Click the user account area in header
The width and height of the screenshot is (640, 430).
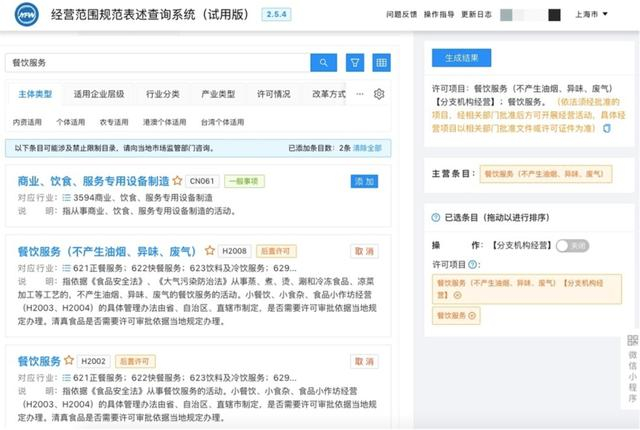(530, 15)
